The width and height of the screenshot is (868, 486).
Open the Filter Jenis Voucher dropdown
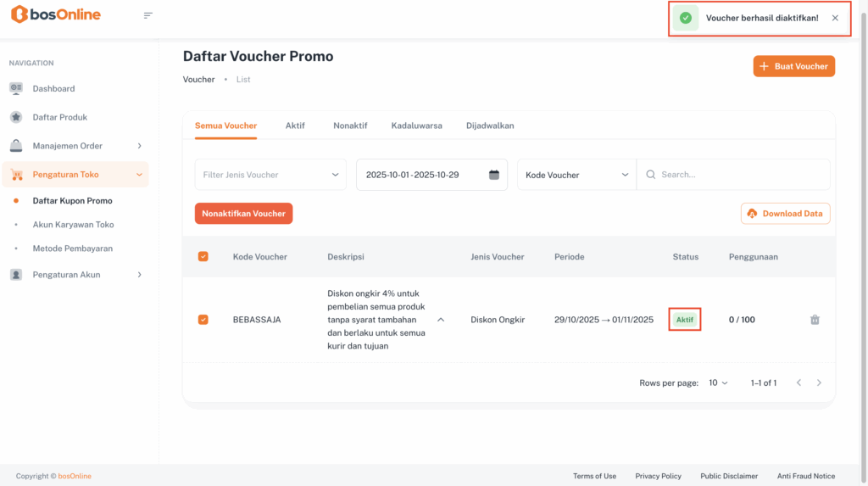click(270, 175)
